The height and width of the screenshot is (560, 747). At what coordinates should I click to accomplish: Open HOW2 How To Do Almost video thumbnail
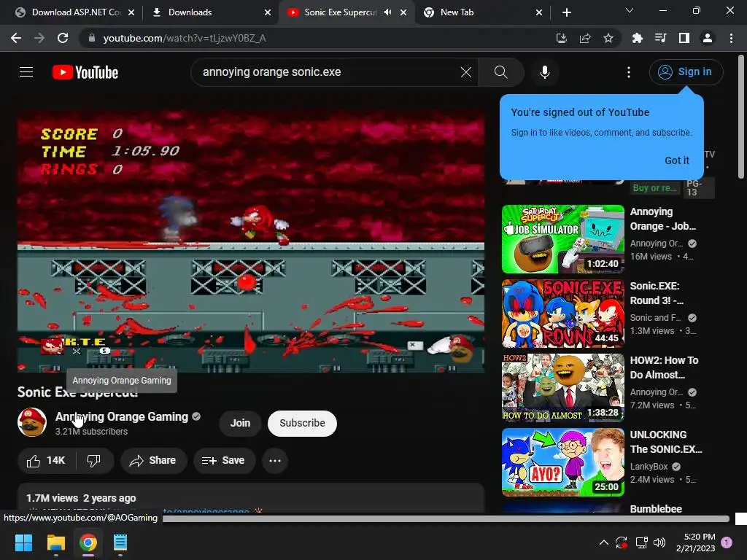click(x=562, y=388)
